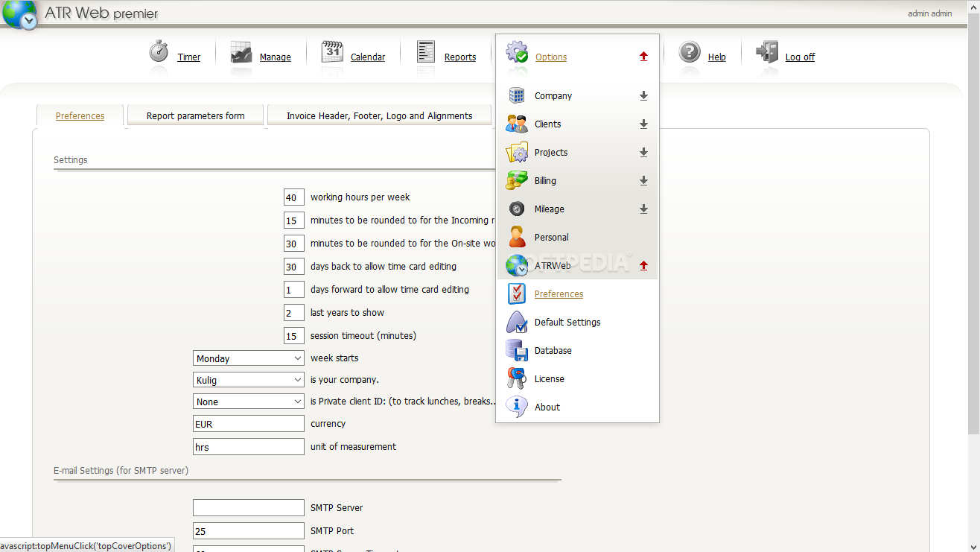980x552 pixels.
Task: Switch to the Preferences tab
Action: click(x=80, y=115)
